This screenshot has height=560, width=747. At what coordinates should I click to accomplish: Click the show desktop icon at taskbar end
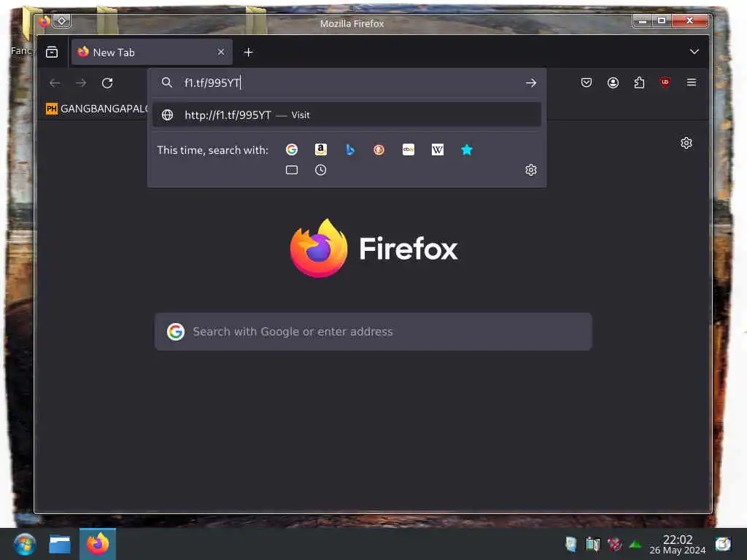point(723,544)
